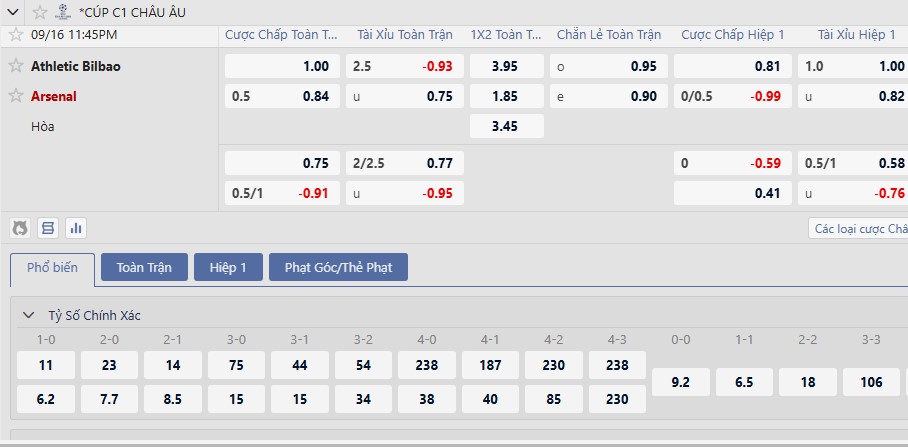Open the Phạt Góc/Thẻ Phạt tab

pos(338,267)
